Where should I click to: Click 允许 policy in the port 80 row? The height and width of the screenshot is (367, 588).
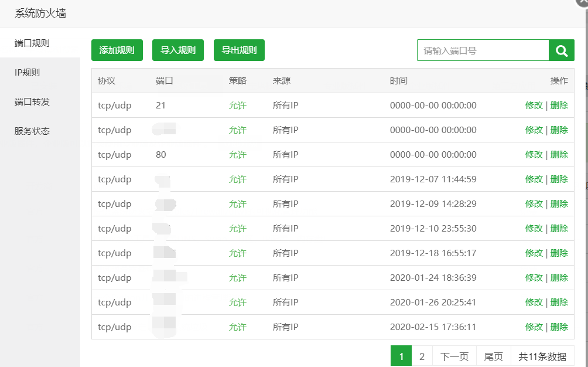[x=238, y=155]
